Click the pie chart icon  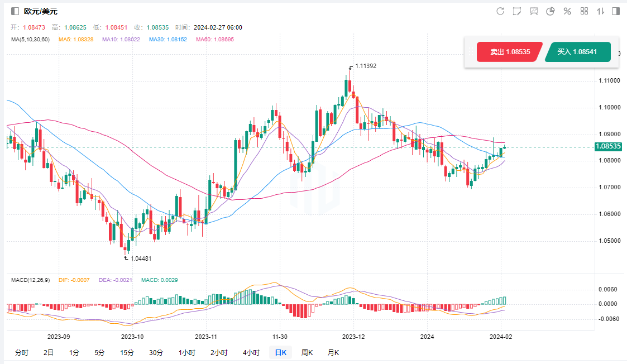pyautogui.click(x=551, y=11)
